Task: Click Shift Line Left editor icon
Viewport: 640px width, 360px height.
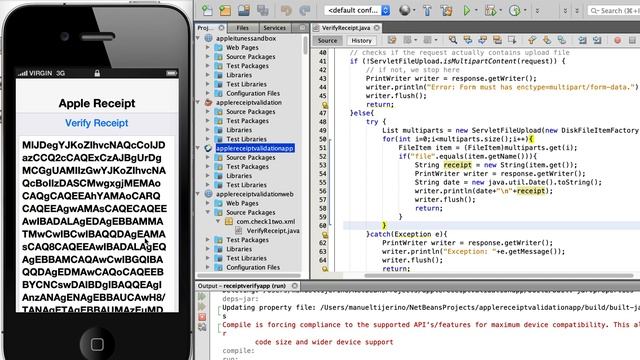Action: click(582, 40)
